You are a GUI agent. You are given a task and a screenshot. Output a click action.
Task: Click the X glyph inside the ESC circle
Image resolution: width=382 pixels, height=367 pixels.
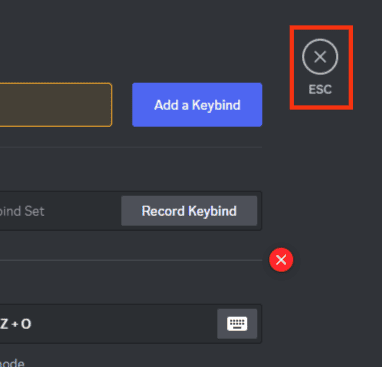pyautogui.click(x=320, y=57)
